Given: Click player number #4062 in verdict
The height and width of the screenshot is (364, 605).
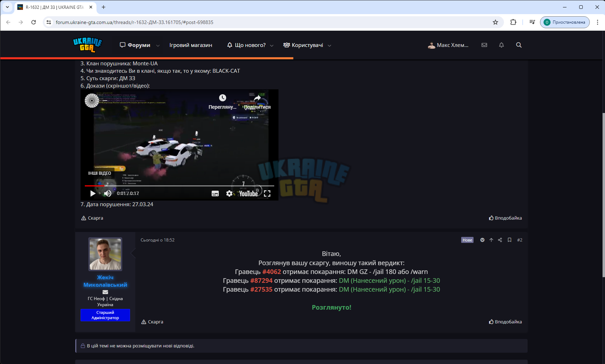Looking at the screenshot, I should (272, 272).
